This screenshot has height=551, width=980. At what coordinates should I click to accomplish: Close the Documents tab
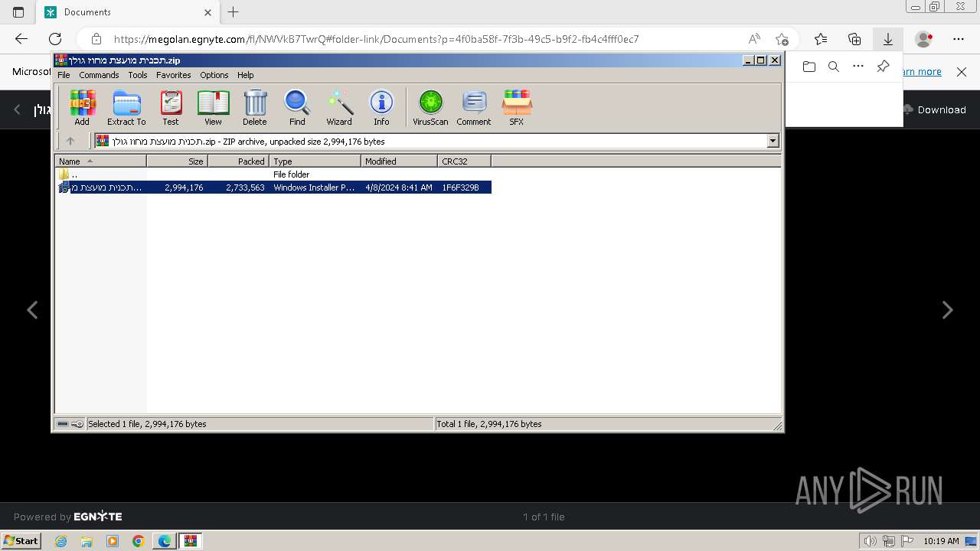[208, 12]
